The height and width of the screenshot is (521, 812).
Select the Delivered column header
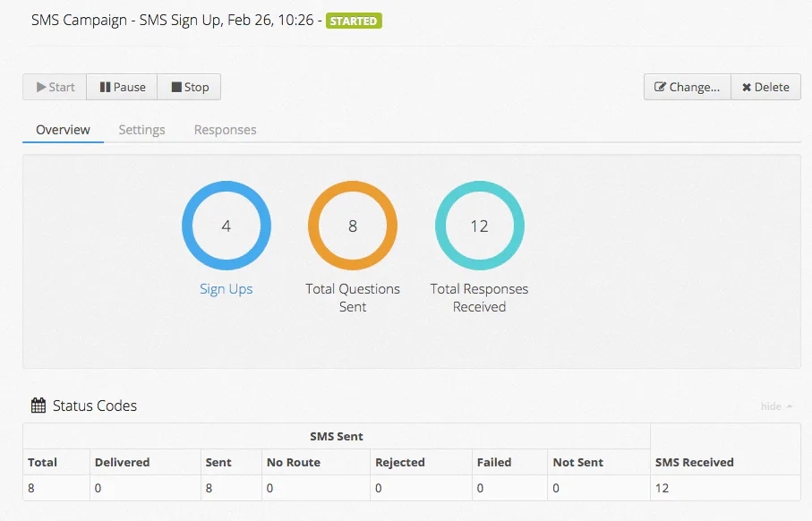tap(122, 463)
